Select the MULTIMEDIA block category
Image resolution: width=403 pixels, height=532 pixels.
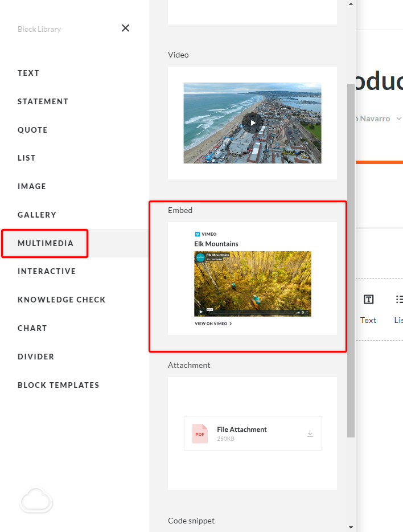pos(46,243)
